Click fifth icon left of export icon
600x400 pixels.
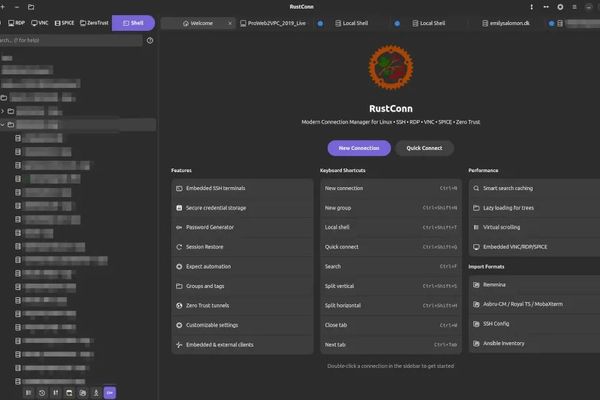click(x=83, y=393)
